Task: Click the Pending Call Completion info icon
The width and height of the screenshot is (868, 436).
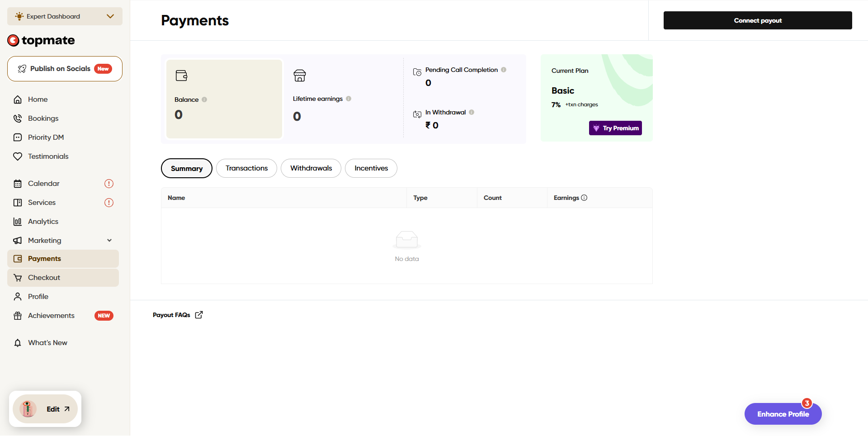Action: coord(504,70)
